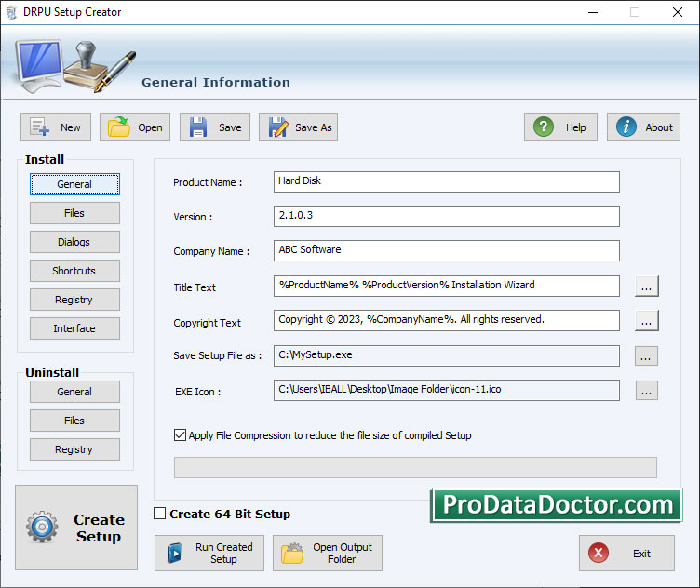The height and width of the screenshot is (588, 700).
Task: Click the empty compilation progress bar
Action: pyautogui.click(x=415, y=468)
